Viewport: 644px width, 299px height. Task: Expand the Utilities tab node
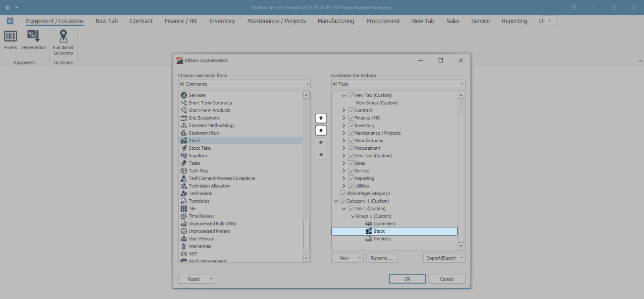pos(343,186)
